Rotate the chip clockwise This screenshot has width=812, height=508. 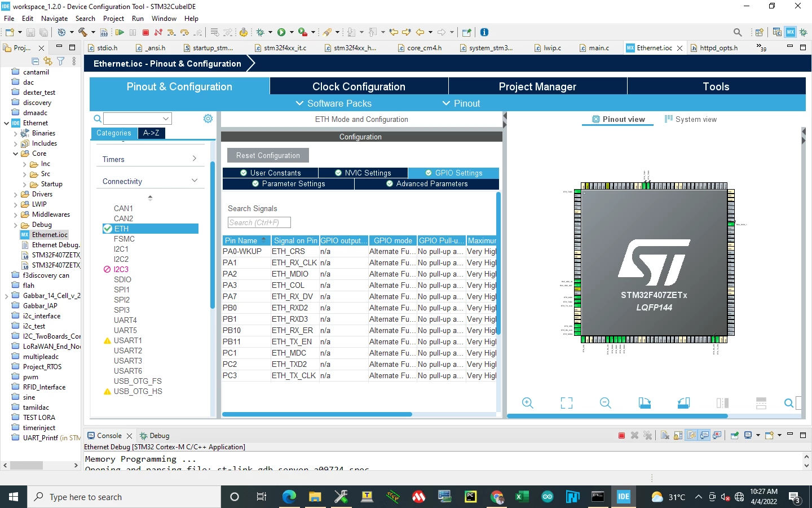pos(645,403)
